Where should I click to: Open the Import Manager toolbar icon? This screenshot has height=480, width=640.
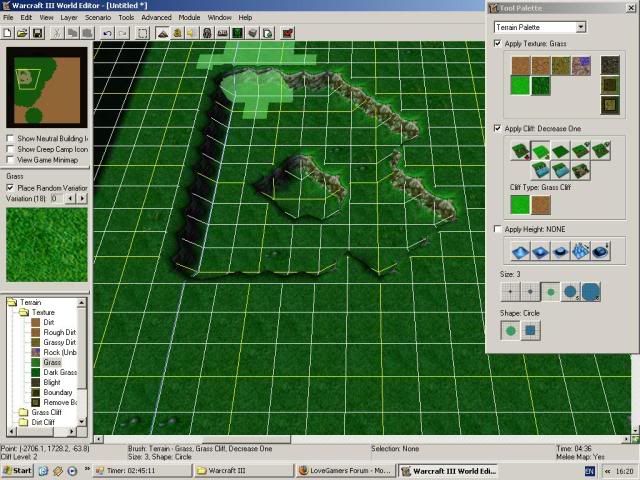(x=268, y=33)
